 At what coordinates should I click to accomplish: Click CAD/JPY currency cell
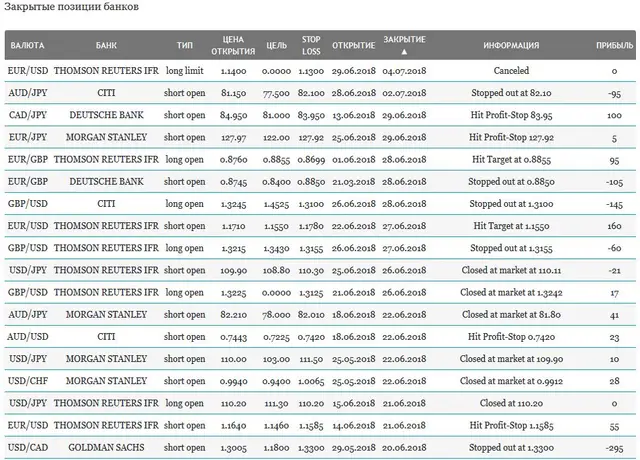(x=27, y=115)
